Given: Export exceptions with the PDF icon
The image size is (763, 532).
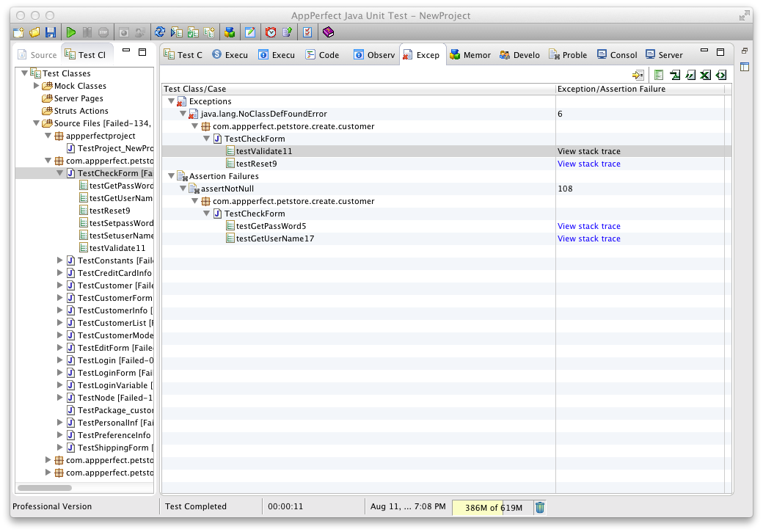Looking at the screenshot, I should 675,75.
